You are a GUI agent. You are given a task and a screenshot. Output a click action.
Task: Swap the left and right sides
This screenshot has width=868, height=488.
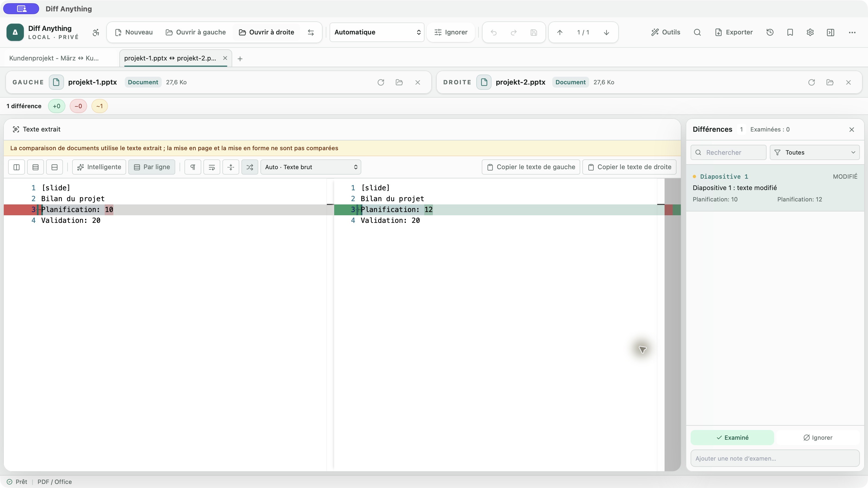311,32
